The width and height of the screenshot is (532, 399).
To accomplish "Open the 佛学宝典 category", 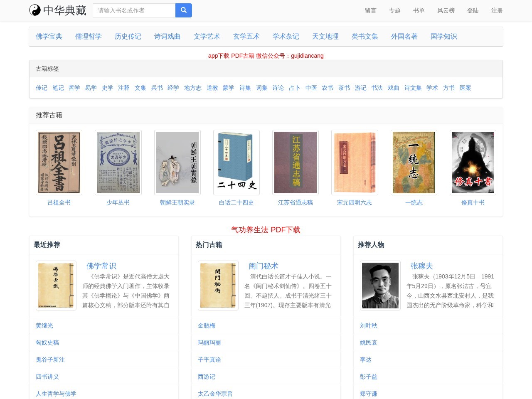I will click(x=49, y=37).
